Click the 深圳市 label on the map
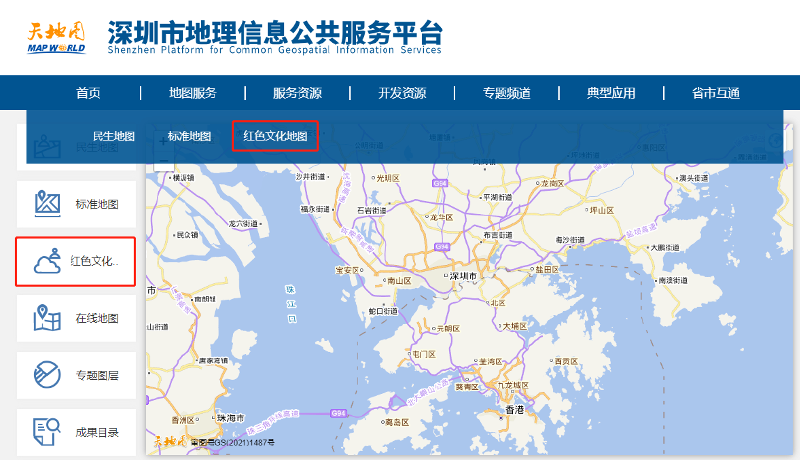This screenshot has height=460, width=800. [x=465, y=275]
